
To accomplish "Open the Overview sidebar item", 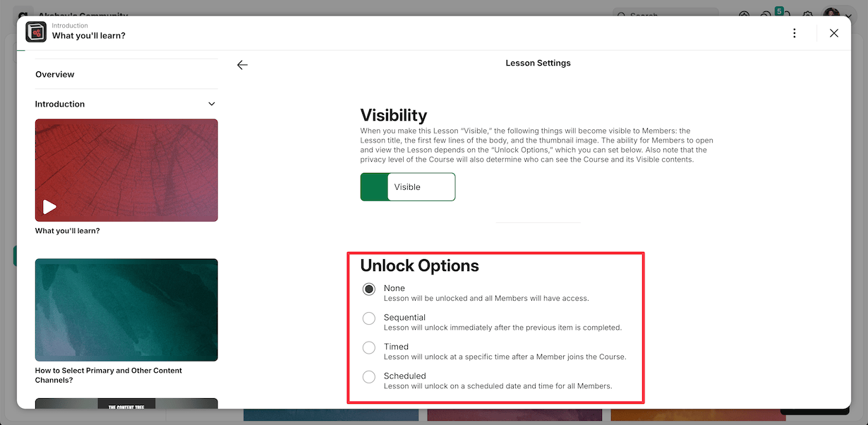I will [55, 74].
